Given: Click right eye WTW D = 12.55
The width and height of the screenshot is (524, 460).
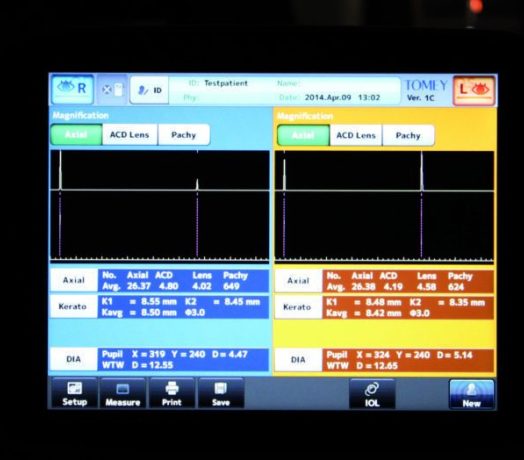Looking at the screenshot, I should click(x=152, y=365).
